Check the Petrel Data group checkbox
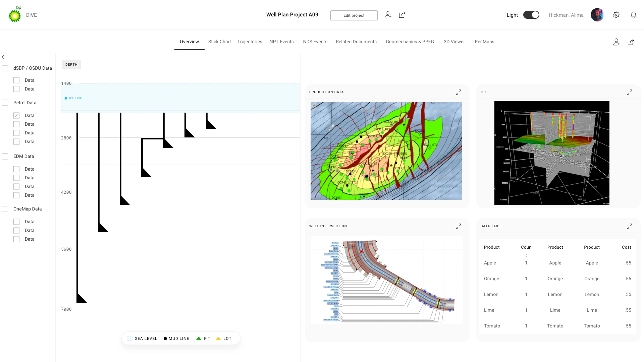 pos(5,103)
